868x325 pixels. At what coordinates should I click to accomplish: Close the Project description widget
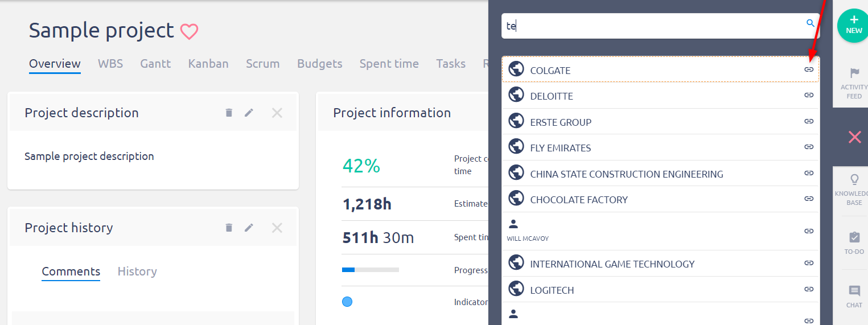(x=277, y=113)
